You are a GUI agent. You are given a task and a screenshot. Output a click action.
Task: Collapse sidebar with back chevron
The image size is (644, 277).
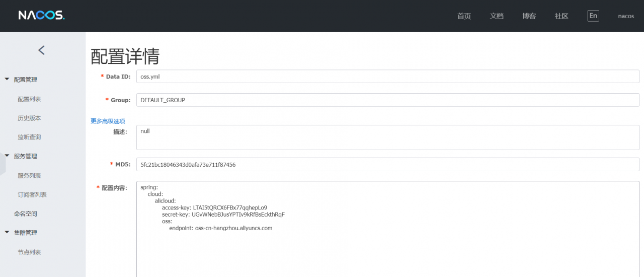pyautogui.click(x=42, y=50)
